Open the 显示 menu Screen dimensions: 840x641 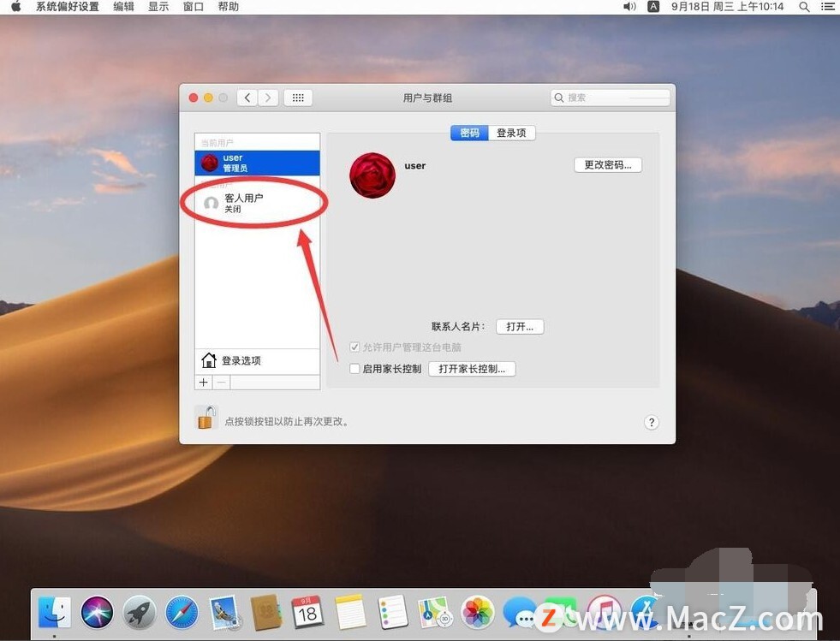tap(158, 7)
